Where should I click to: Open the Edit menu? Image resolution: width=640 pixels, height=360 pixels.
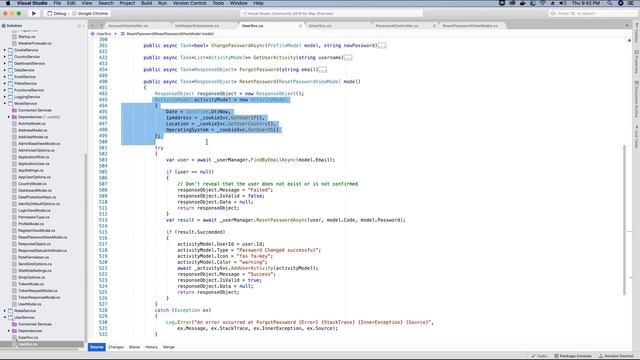(71, 3)
